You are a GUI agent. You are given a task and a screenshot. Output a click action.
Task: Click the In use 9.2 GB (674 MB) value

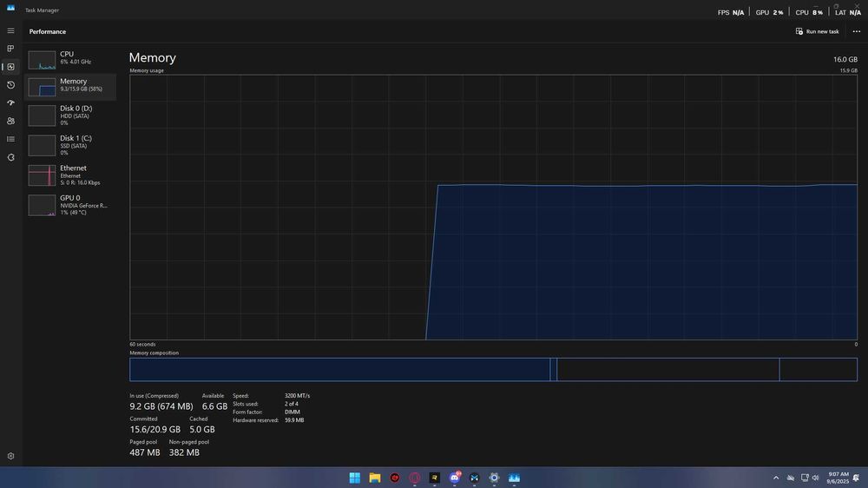click(161, 406)
